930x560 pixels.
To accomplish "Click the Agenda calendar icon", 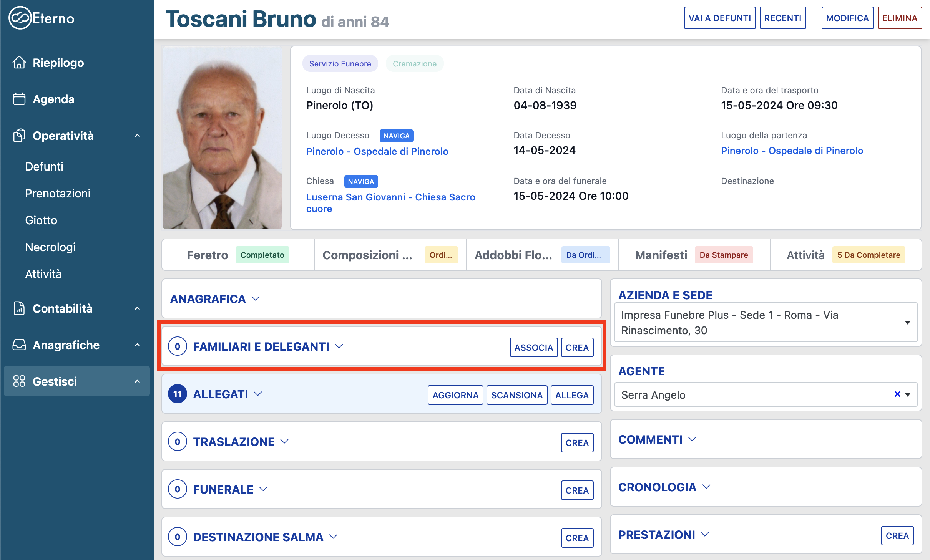I will [x=19, y=99].
